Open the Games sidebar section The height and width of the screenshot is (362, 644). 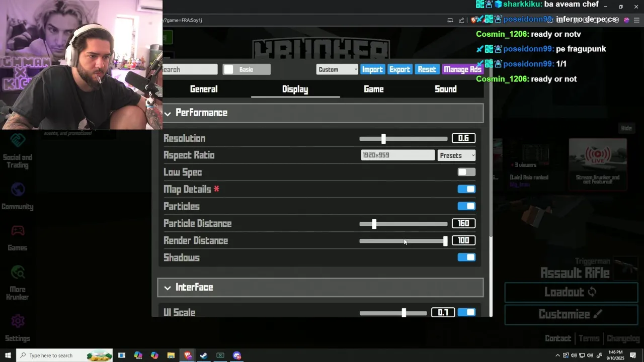(x=18, y=238)
